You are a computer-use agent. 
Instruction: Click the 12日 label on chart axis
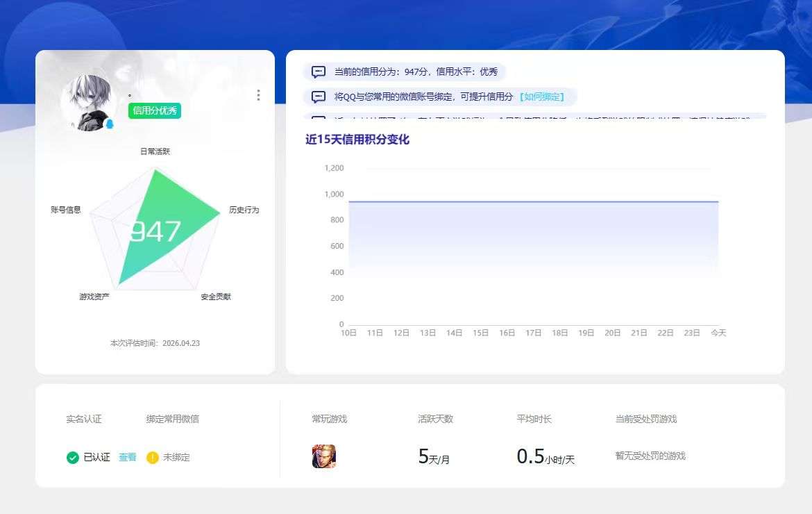[401, 333]
